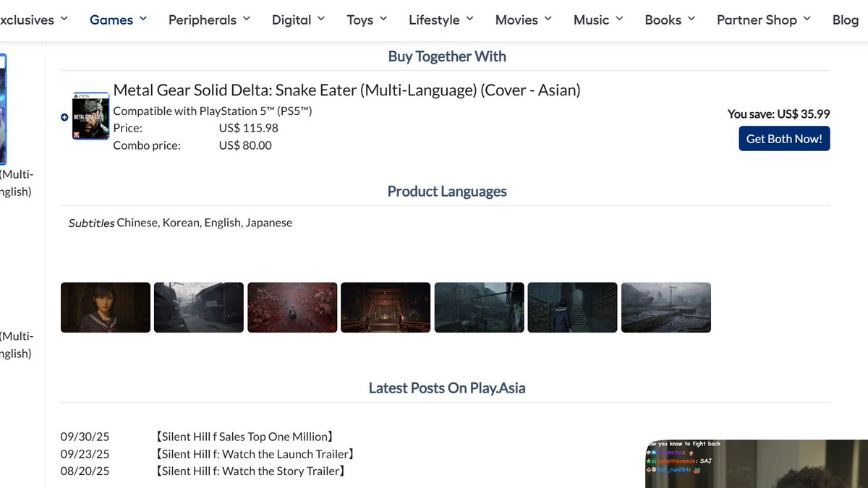Open Silent Hill f: Watch the Launch Trailer post
Viewport: 868px width, 488px height.
[255, 454]
